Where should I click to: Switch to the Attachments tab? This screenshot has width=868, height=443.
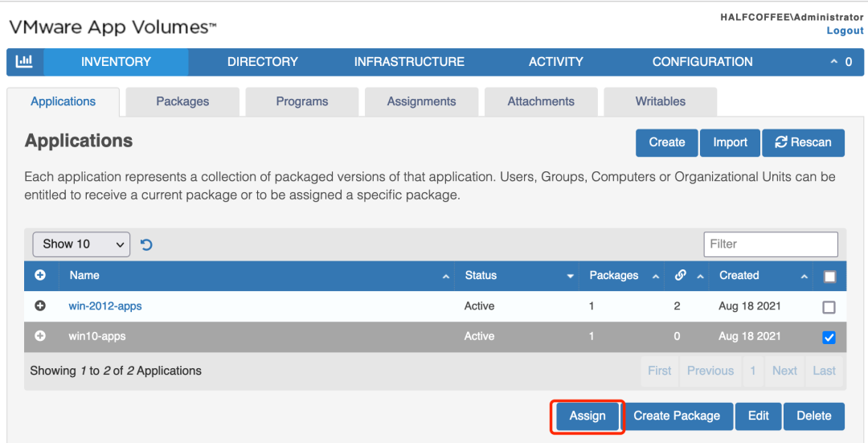(541, 102)
